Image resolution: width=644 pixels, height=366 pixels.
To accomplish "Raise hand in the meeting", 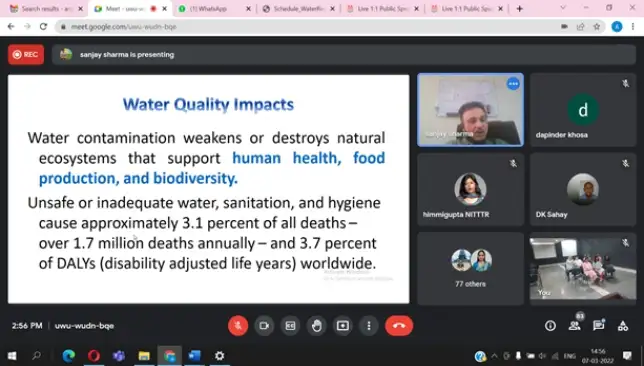I will click(317, 326).
